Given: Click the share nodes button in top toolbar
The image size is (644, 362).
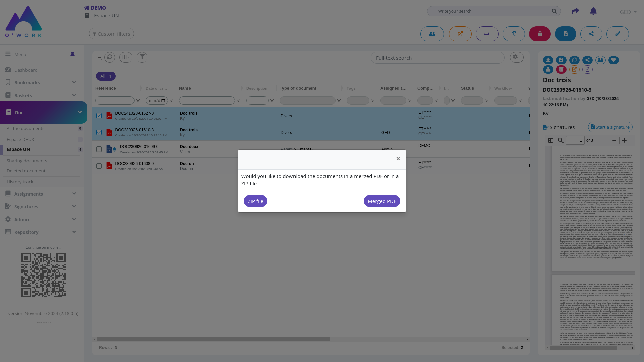Looking at the screenshot, I should 591,34.
